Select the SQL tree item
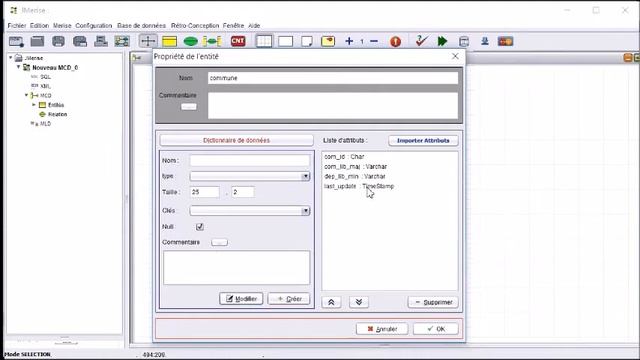 click(45, 77)
